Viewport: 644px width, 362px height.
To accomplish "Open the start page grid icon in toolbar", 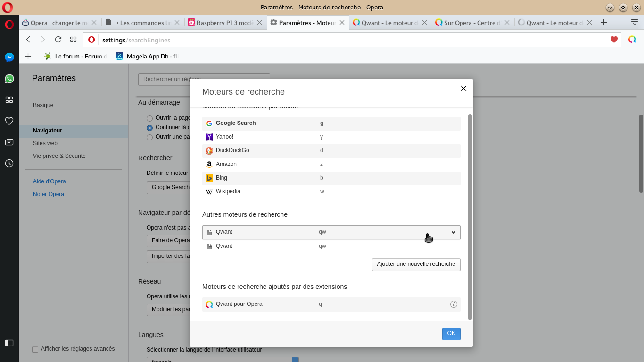I will coord(73,40).
